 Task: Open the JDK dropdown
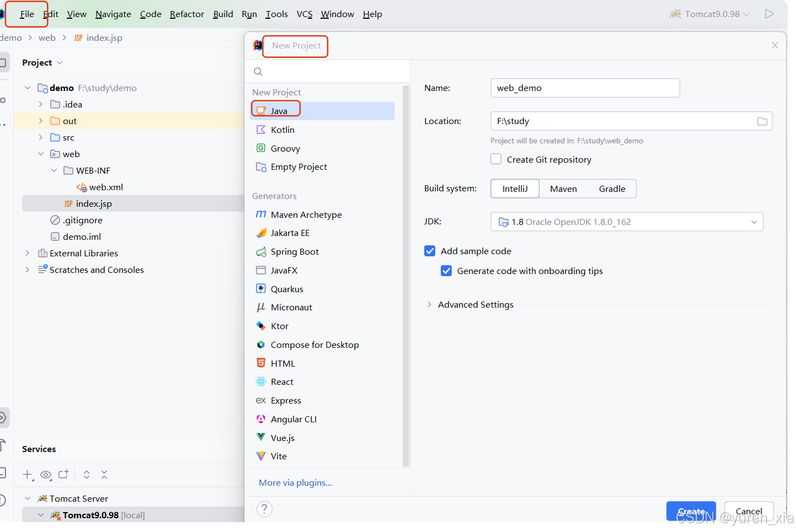[627, 222]
